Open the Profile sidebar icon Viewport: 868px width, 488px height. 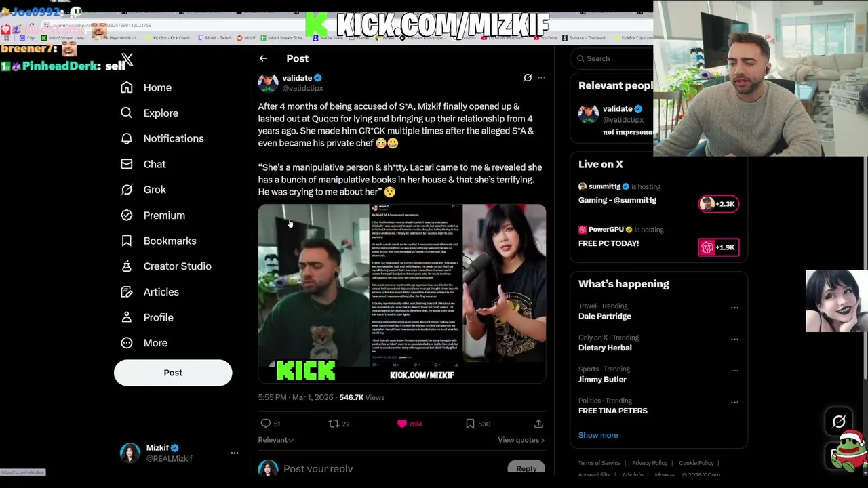(127, 317)
